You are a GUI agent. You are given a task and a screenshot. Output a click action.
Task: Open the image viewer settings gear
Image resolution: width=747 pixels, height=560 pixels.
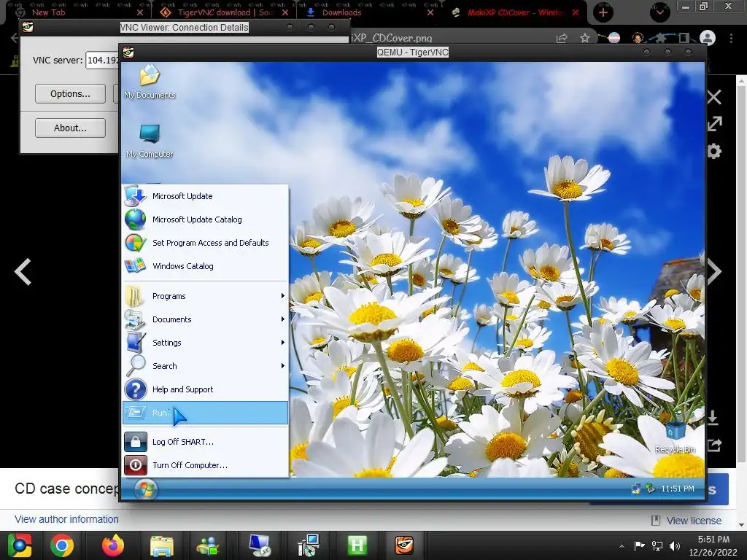pos(714,152)
